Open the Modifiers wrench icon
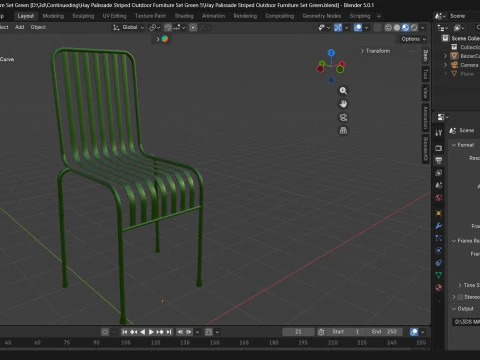Image resolution: width=480 pixels, height=360 pixels. 439,226
